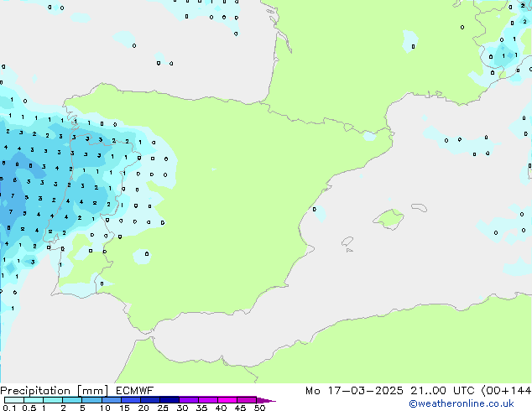Select the legend swatch between 15 and 20
This screenshot has height=411, width=532.
point(130,400)
